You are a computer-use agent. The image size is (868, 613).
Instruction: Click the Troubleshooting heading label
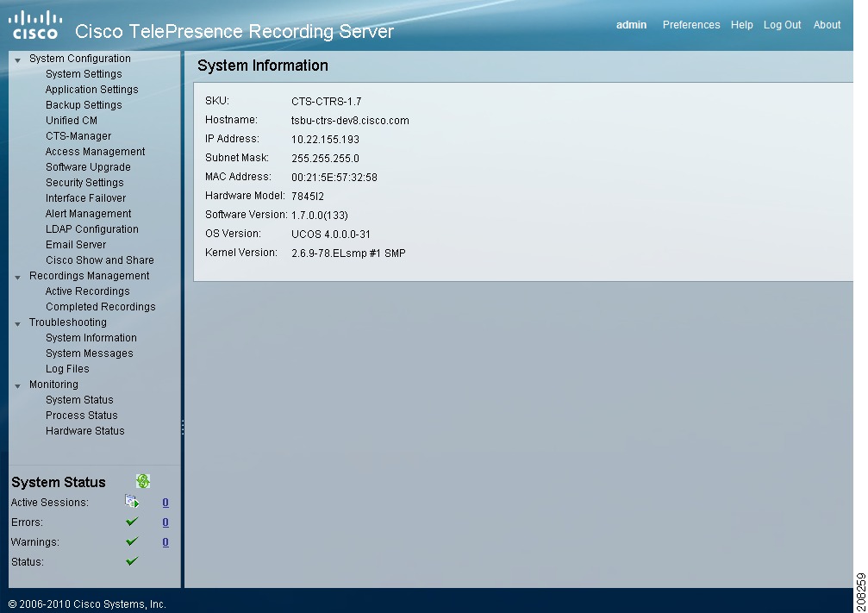[x=68, y=322]
